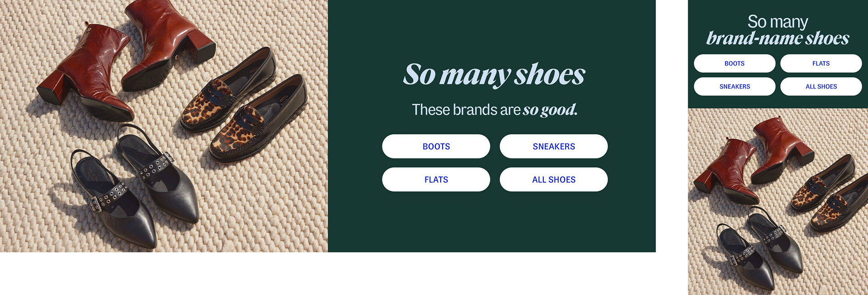Click the silver buckle on the large photo's black flat
868x295 pixels.
click(95, 204)
